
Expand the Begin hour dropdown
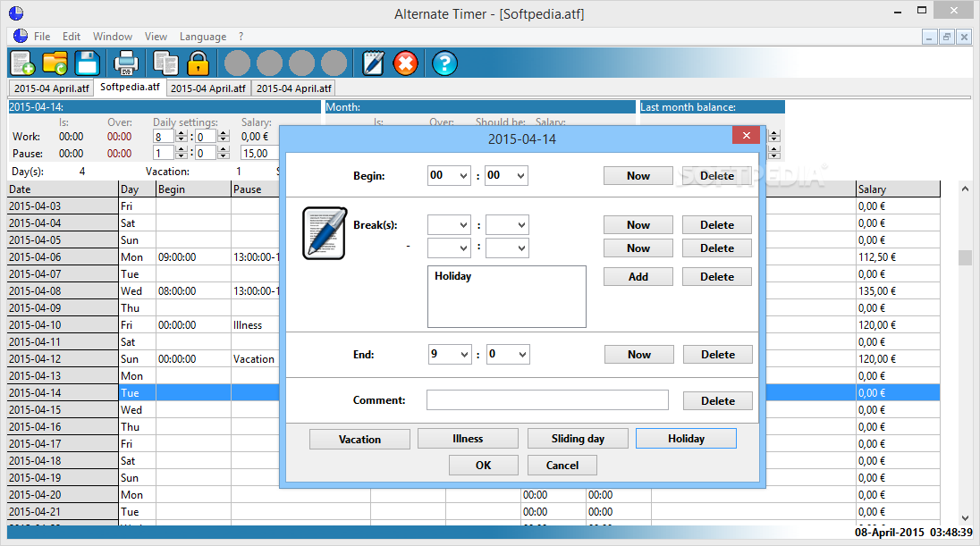pos(464,175)
